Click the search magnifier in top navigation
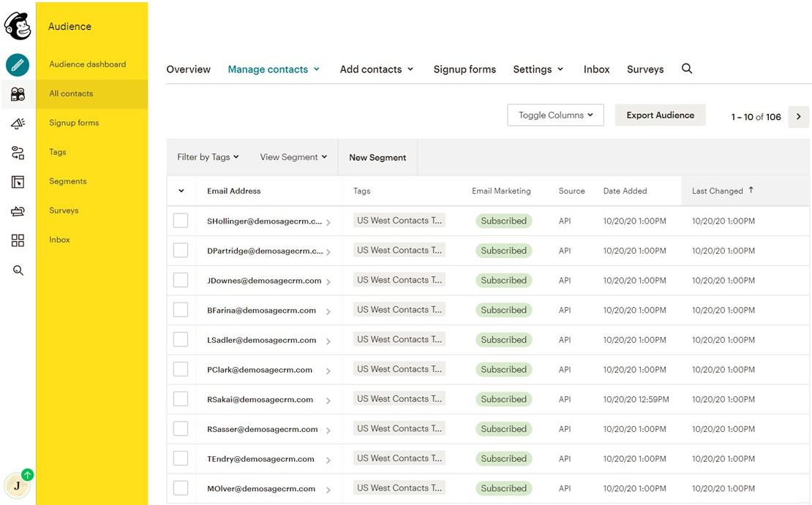The height and width of the screenshot is (505, 812). (687, 69)
